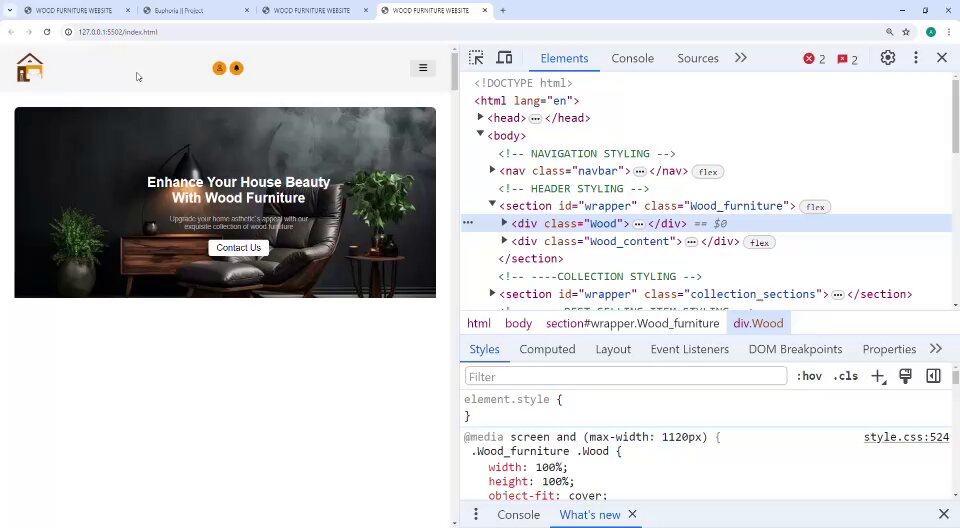
Task: Select the html breadcrumb
Action: click(x=478, y=323)
